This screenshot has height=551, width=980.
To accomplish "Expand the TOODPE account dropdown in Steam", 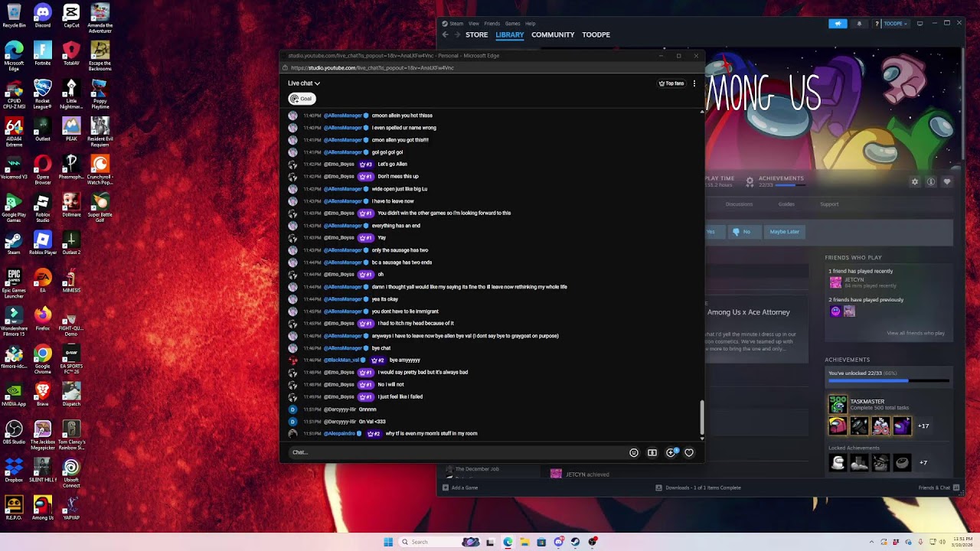I will (894, 24).
